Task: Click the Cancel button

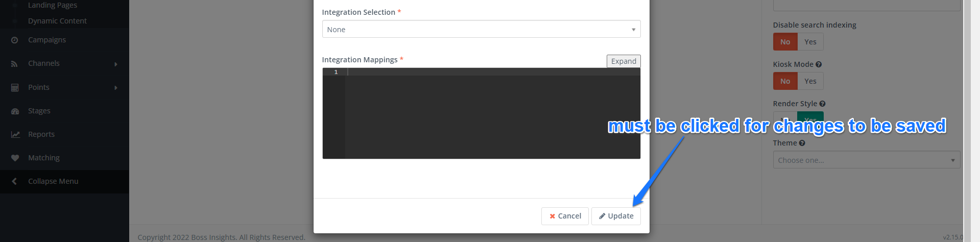Action: coord(565,216)
